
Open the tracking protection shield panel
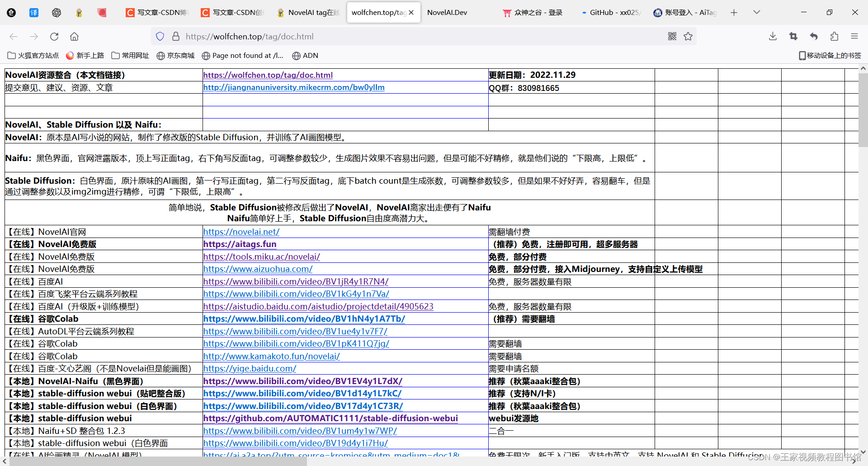click(160, 36)
